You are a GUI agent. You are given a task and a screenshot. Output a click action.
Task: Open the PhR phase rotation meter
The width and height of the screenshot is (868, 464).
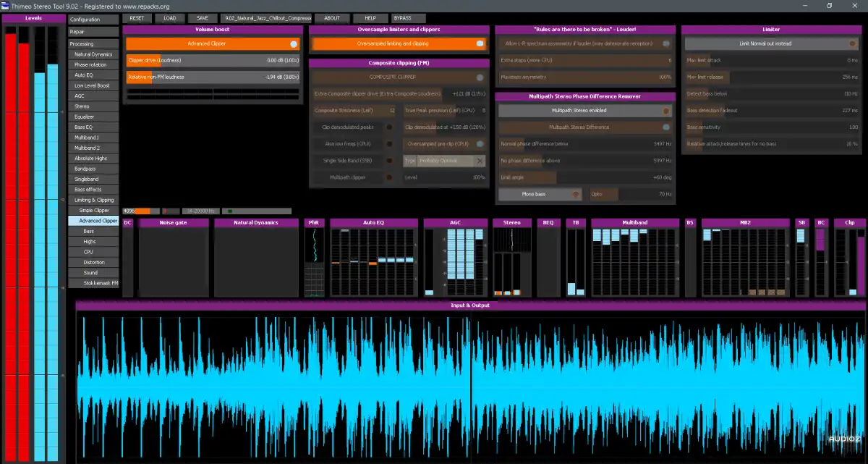click(314, 258)
